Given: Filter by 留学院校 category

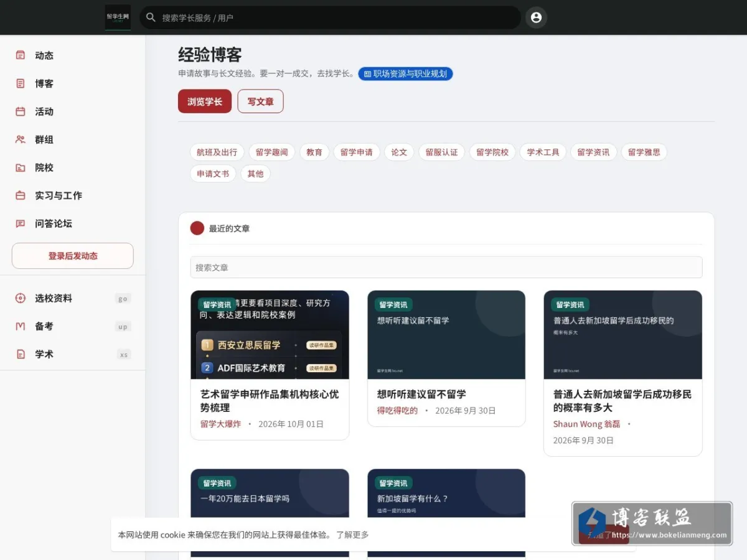Looking at the screenshot, I should coord(492,152).
